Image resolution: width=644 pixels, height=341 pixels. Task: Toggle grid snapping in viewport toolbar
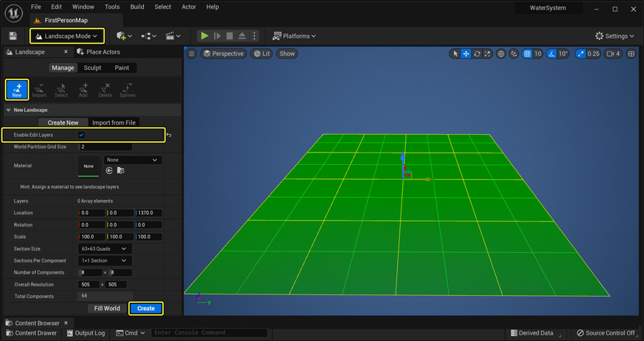[x=527, y=54]
